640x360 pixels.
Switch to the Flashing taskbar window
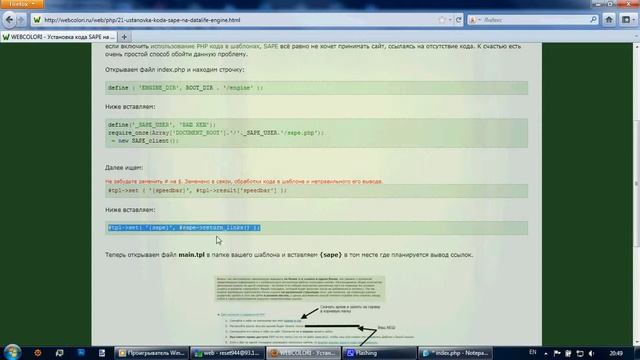[379, 353]
